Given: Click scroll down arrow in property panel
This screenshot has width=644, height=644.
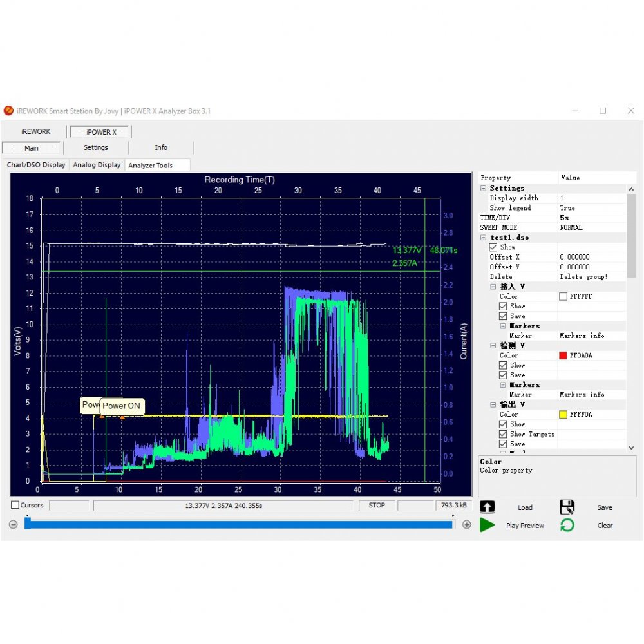Looking at the screenshot, I should coord(631,448).
